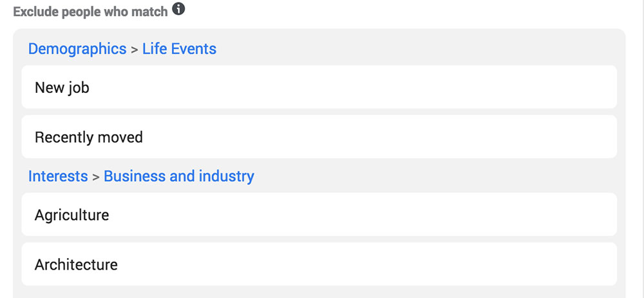The height and width of the screenshot is (298, 644).
Task: Click the Architecture text label
Action: click(76, 264)
